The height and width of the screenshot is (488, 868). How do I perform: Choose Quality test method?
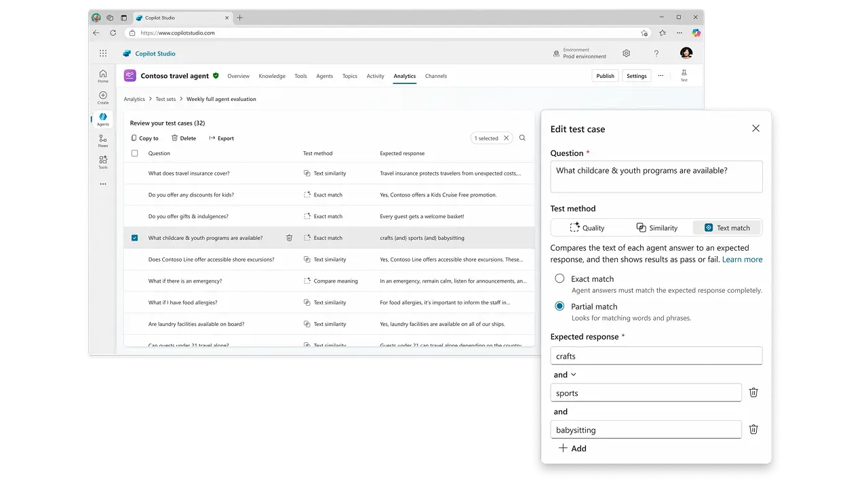(587, 228)
